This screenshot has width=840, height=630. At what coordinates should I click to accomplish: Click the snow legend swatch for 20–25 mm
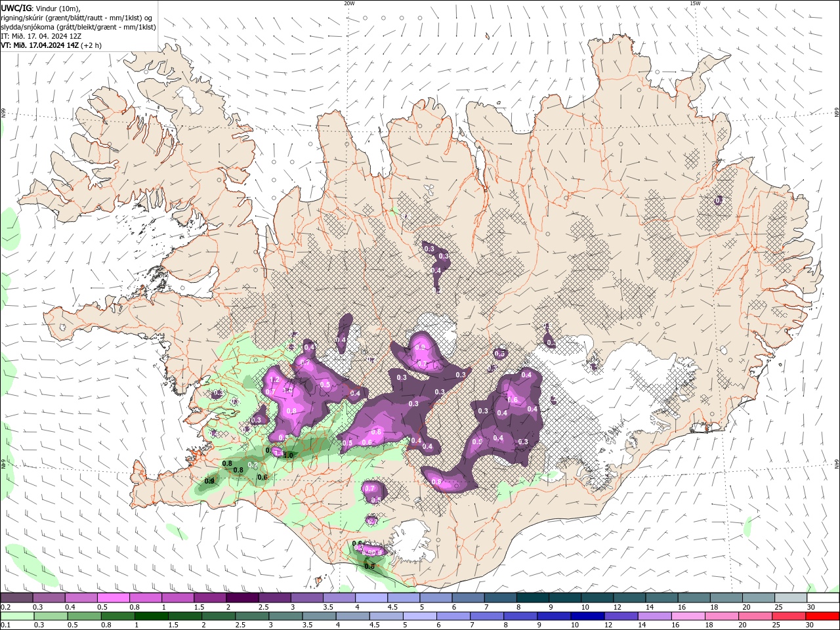[x=757, y=598]
